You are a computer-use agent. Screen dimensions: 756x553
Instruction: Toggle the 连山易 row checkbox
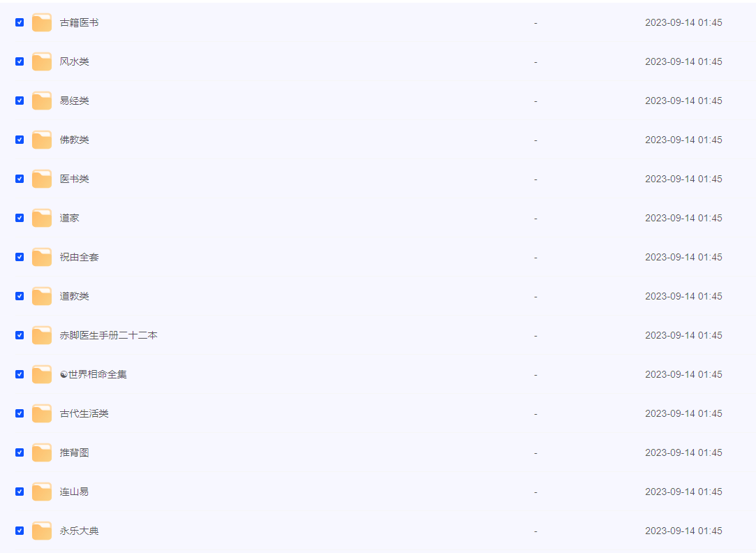click(x=20, y=492)
